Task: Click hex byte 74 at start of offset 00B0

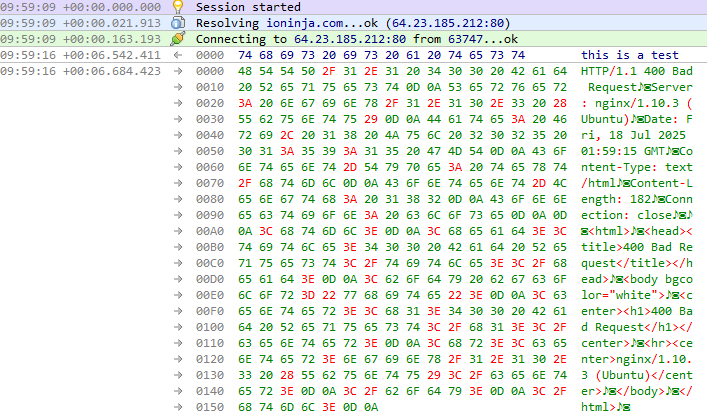Action: [245, 247]
